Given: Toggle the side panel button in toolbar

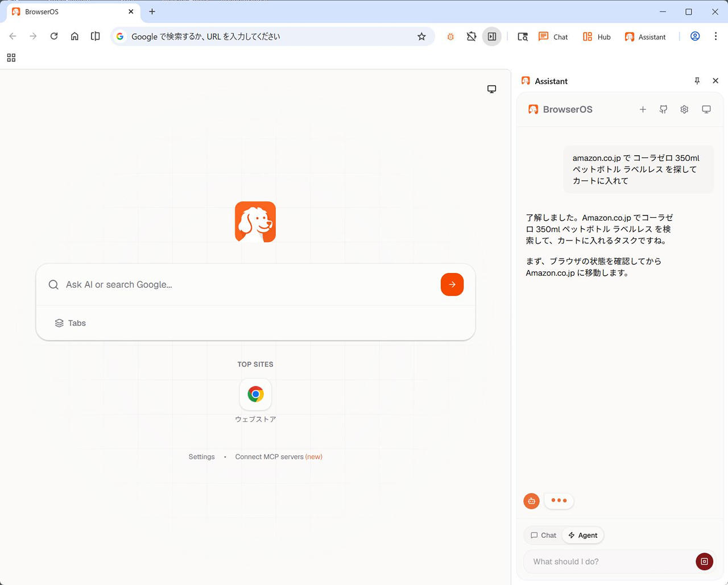Looking at the screenshot, I should click(x=492, y=36).
